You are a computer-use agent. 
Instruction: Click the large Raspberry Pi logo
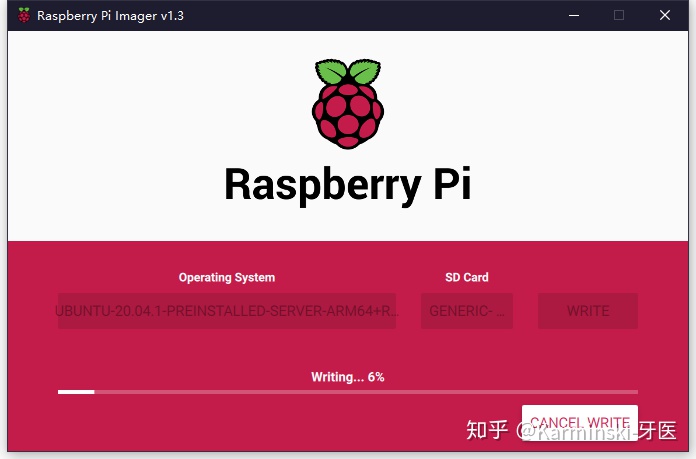point(348,104)
